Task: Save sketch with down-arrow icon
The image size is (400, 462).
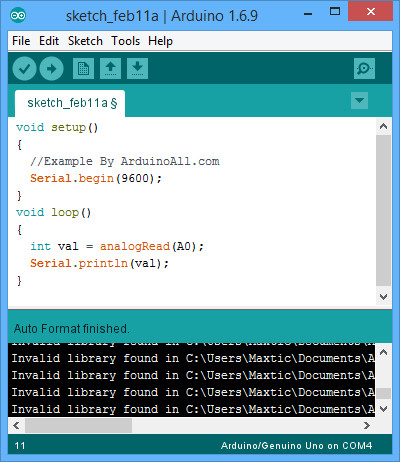Action: pyautogui.click(x=137, y=69)
